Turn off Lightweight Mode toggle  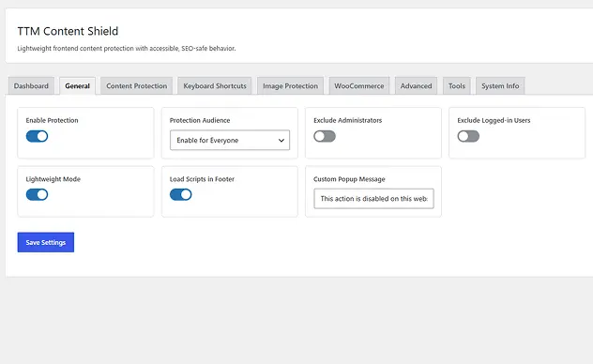click(x=38, y=194)
